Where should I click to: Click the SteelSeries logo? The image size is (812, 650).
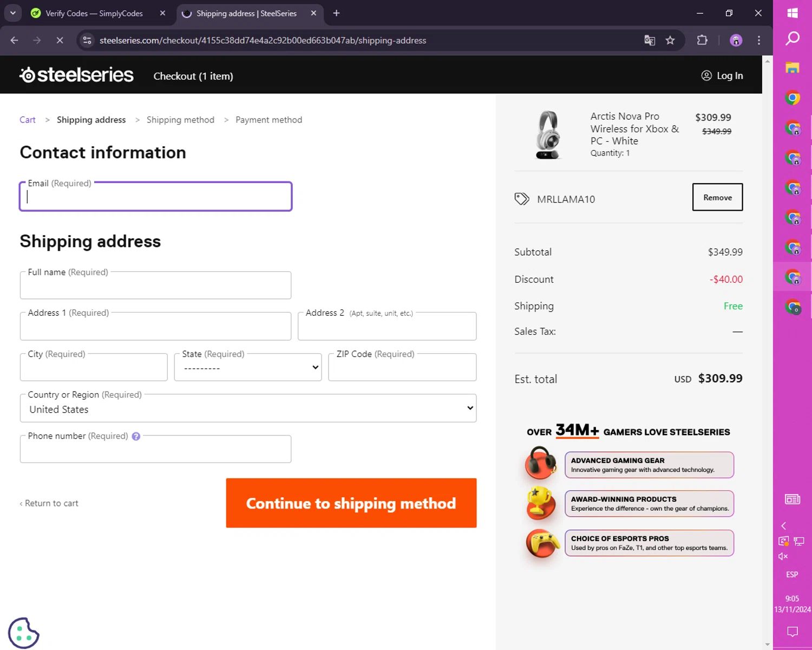coord(76,75)
